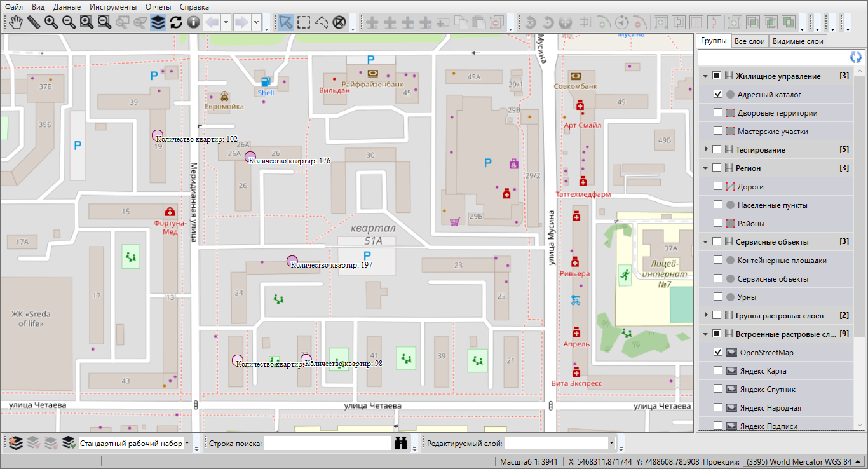Screen dimensions: 868x469
Task: Toggle the layers stack toolbar button
Action: pyautogui.click(x=158, y=22)
